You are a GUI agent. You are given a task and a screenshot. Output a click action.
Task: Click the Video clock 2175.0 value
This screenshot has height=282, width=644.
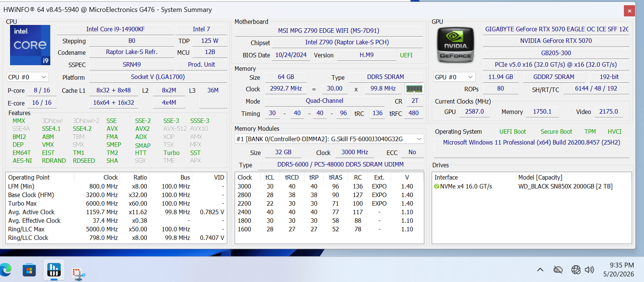click(608, 112)
